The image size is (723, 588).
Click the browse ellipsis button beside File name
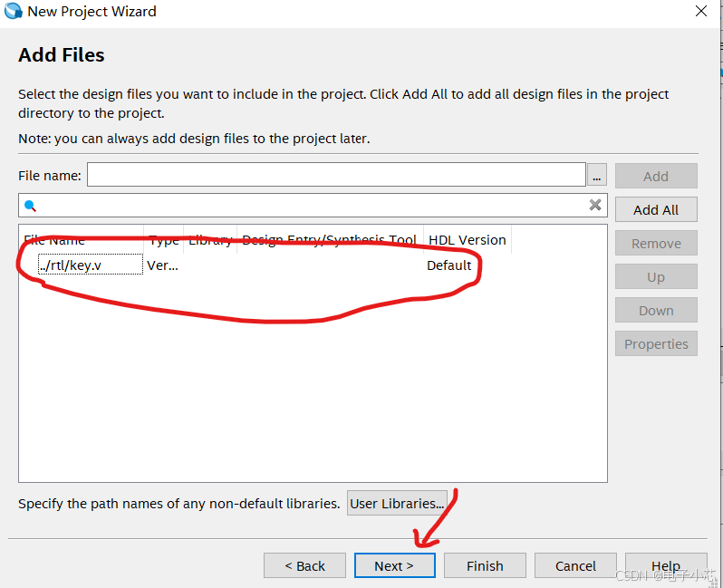tap(596, 175)
